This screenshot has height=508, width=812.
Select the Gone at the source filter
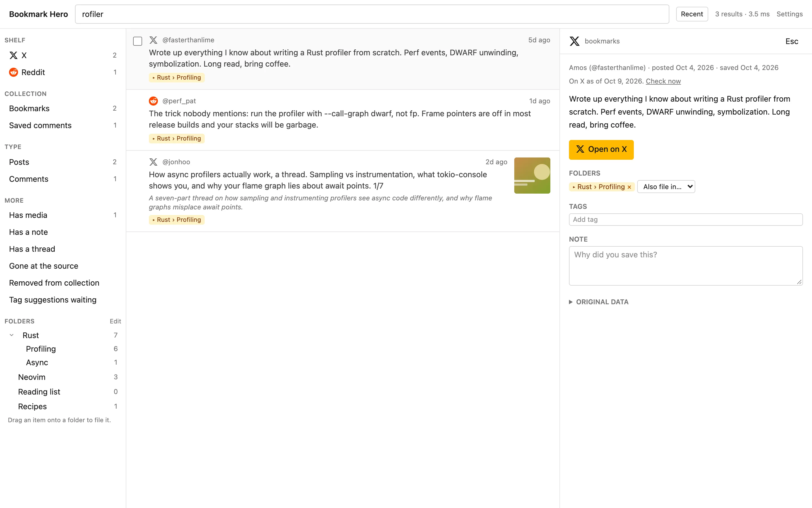pos(63,266)
